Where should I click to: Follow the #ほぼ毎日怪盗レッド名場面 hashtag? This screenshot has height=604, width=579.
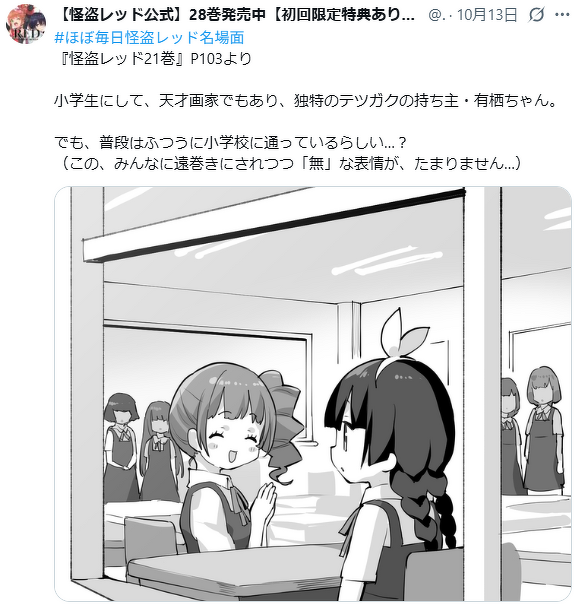point(149,37)
